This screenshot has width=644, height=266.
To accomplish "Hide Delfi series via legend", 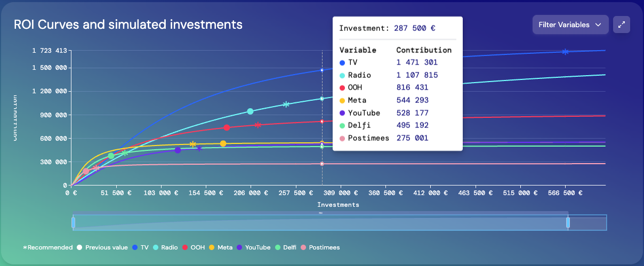I will (286, 247).
